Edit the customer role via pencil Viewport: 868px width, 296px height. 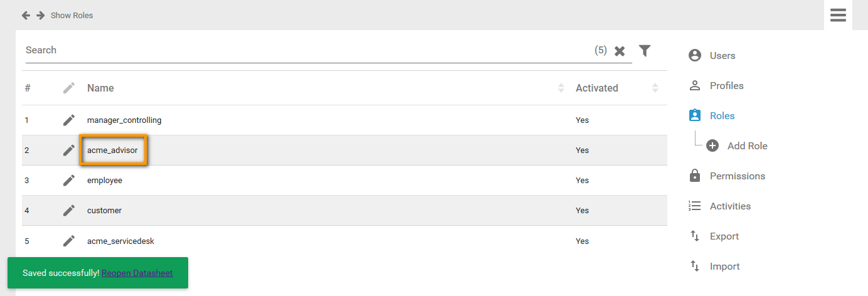tap(69, 210)
